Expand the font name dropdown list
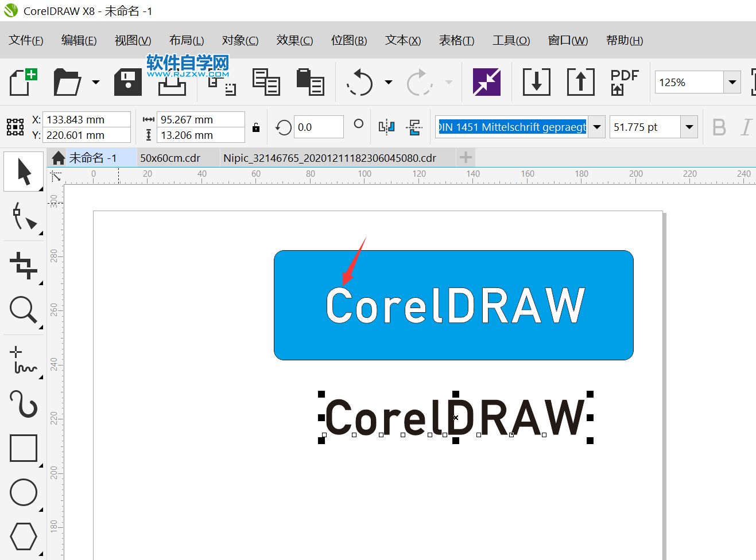The image size is (756, 560). tap(597, 127)
